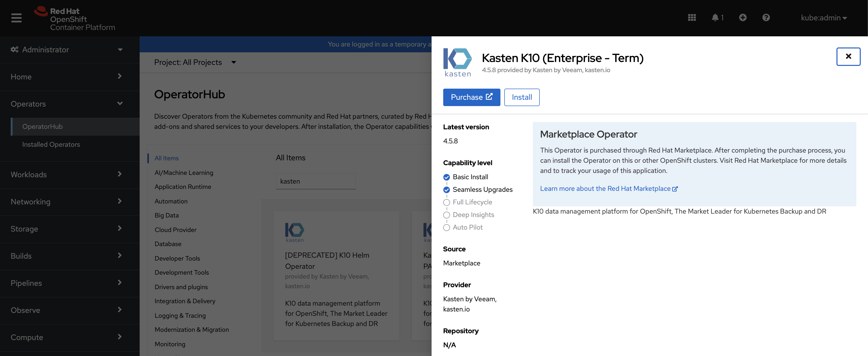
Task: Select the Full Lifecycle capability circle
Action: point(446,202)
